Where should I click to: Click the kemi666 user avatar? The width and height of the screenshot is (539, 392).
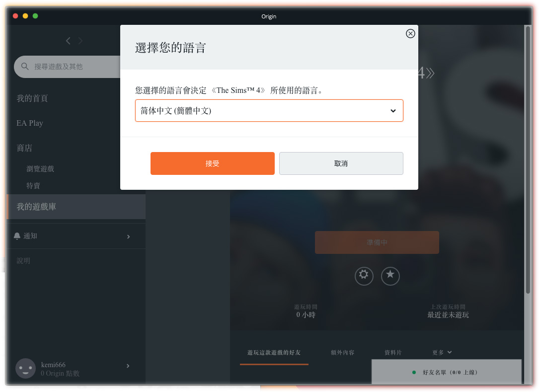point(25,369)
